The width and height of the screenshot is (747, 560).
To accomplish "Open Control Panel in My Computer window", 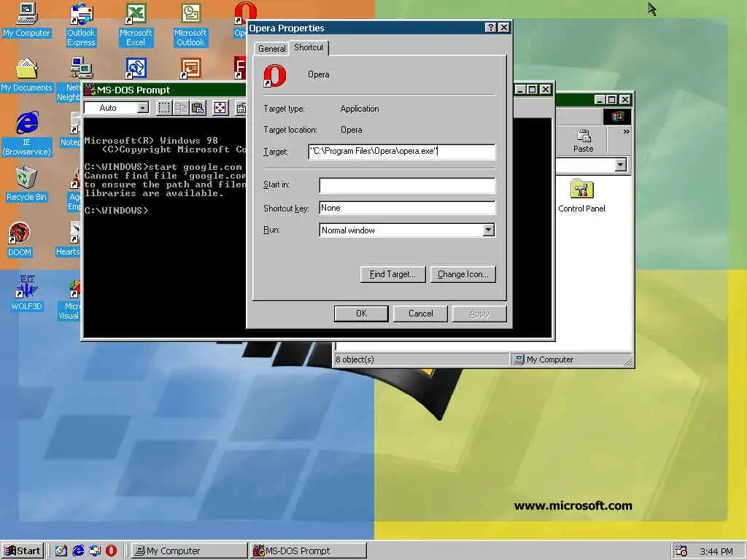I will 581,195.
